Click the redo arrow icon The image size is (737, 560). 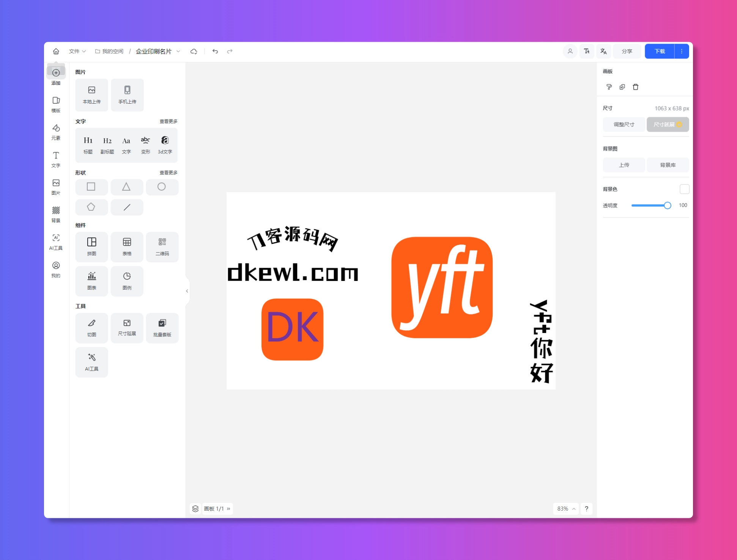230,51
